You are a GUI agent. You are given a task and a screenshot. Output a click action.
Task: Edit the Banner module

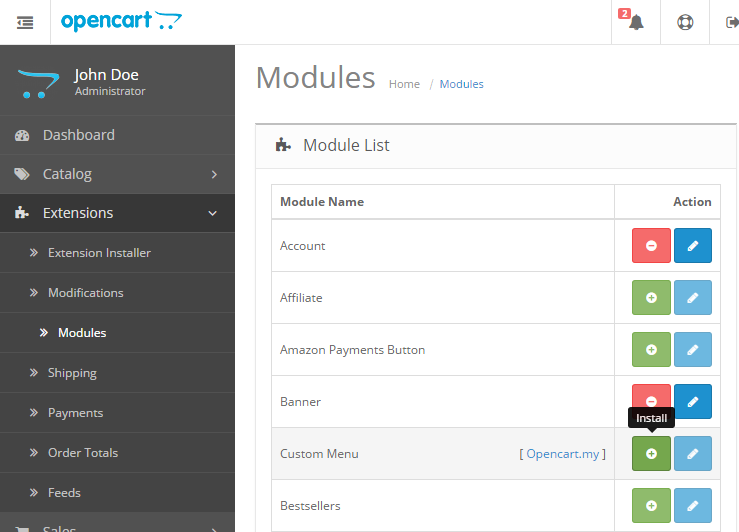pos(693,399)
